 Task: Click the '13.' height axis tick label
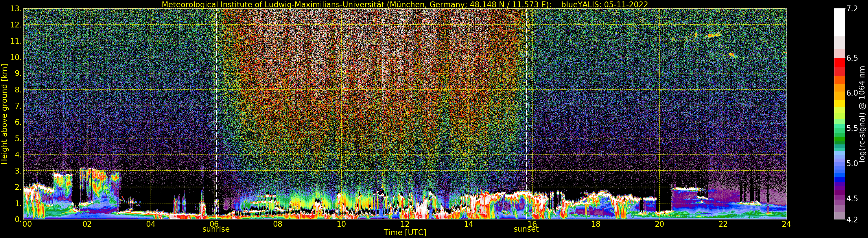pyautogui.click(x=16, y=9)
